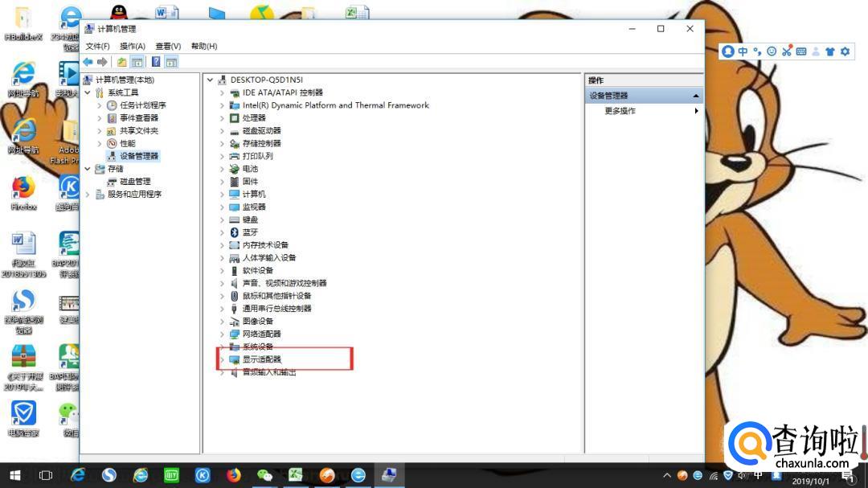Screen dimensions: 868x488
Task: Open the 帮助(H) menu
Action: 203,46
